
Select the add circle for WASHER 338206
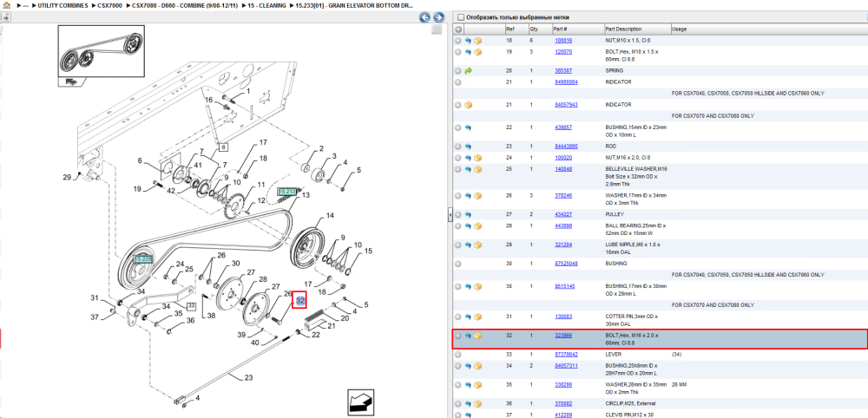(x=458, y=384)
